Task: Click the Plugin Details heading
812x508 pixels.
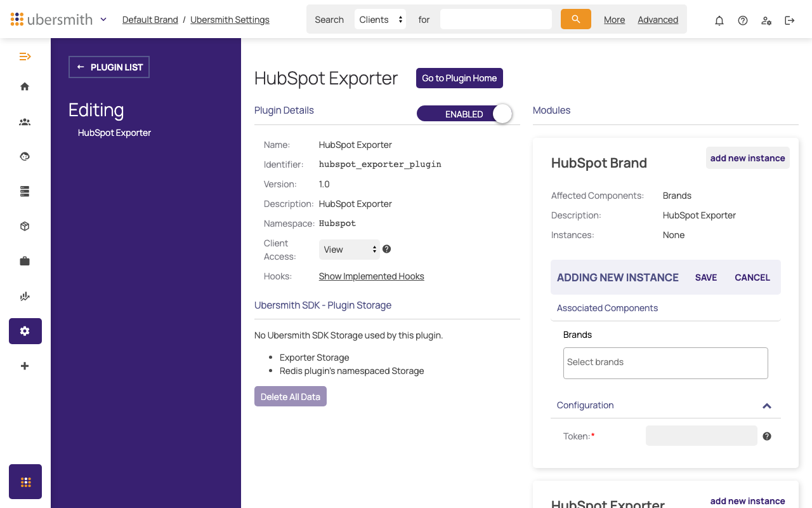Action: click(284, 110)
